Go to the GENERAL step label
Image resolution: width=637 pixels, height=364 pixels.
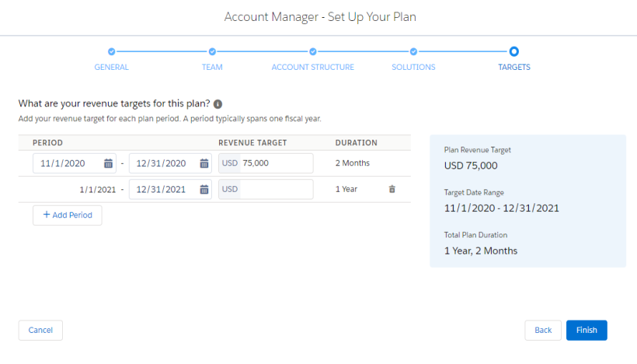pyautogui.click(x=111, y=67)
